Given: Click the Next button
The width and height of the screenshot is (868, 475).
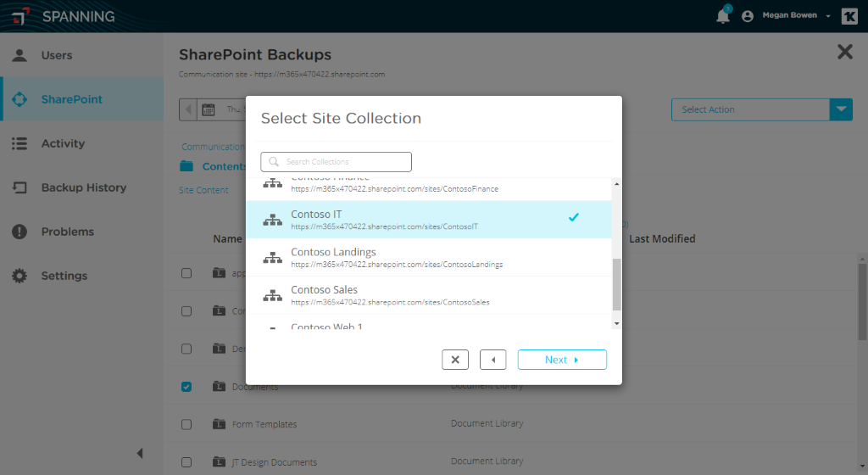Looking at the screenshot, I should (562, 360).
